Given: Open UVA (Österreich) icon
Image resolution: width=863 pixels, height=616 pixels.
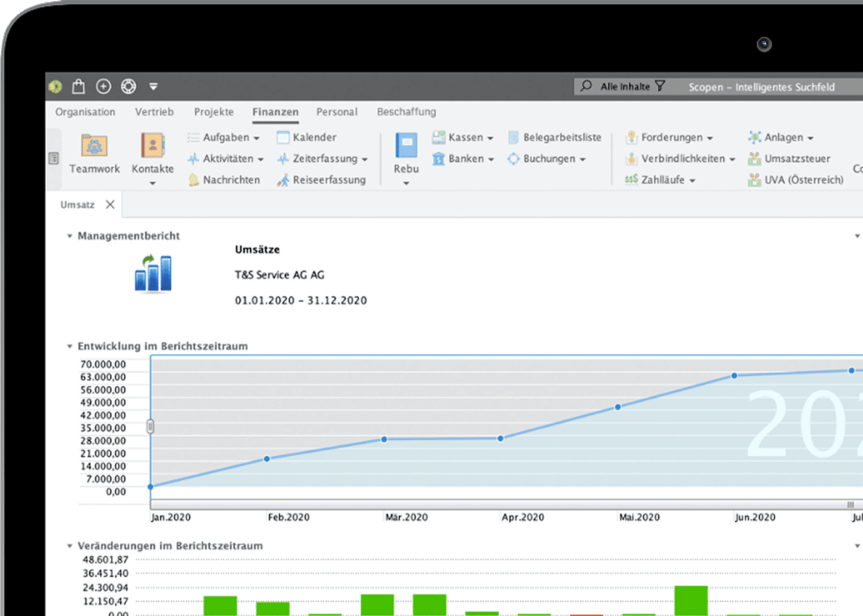Looking at the screenshot, I should [x=755, y=180].
